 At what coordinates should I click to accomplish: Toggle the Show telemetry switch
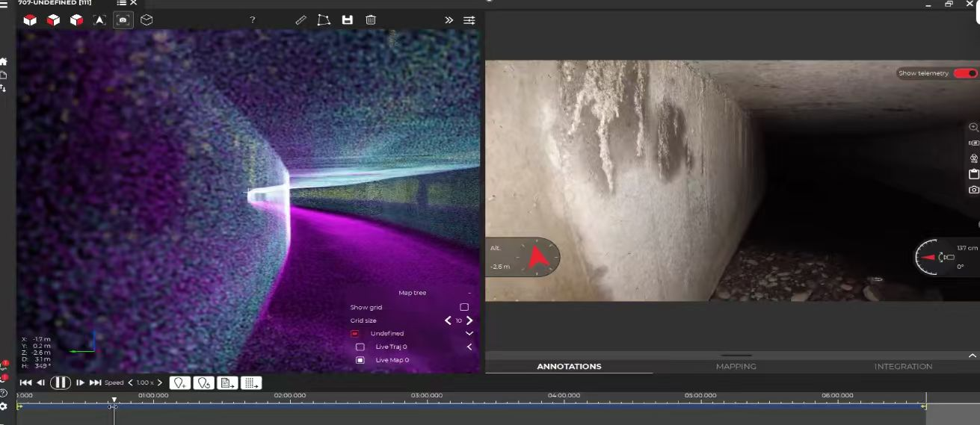pyautogui.click(x=965, y=73)
